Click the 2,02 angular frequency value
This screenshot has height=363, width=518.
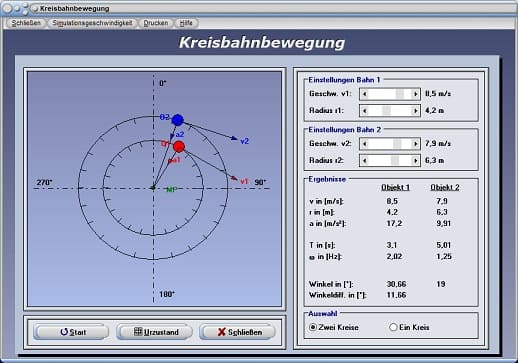tap(394, 256)
